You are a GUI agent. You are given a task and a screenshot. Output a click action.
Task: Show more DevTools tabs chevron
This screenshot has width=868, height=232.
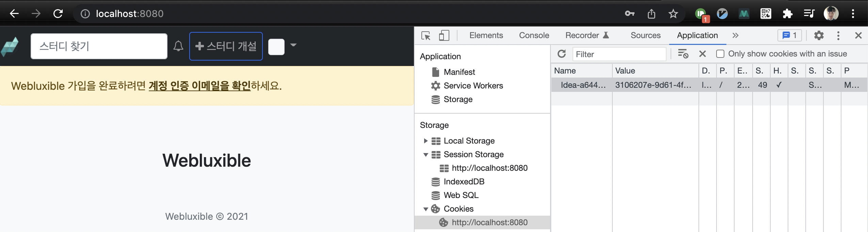point(735,35)
